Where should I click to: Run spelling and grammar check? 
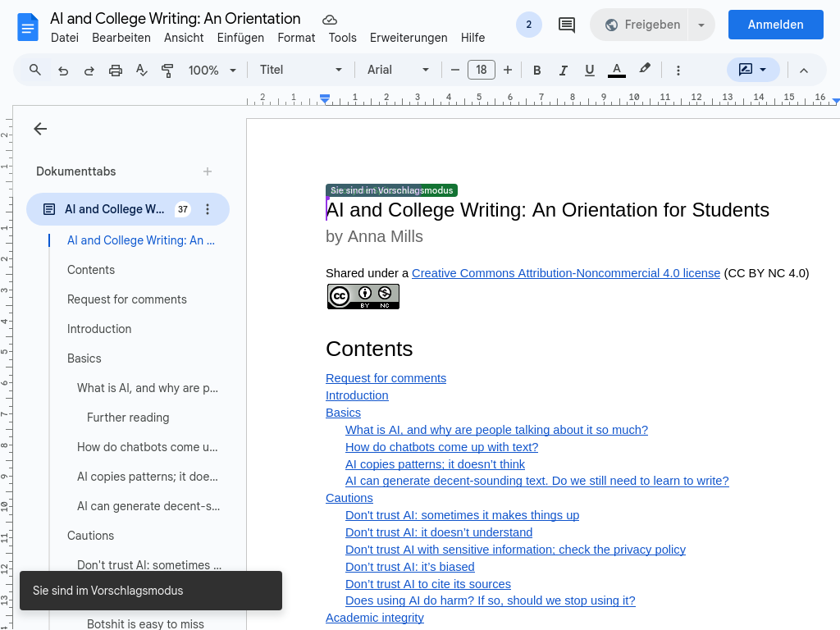[x=141, y=71]
